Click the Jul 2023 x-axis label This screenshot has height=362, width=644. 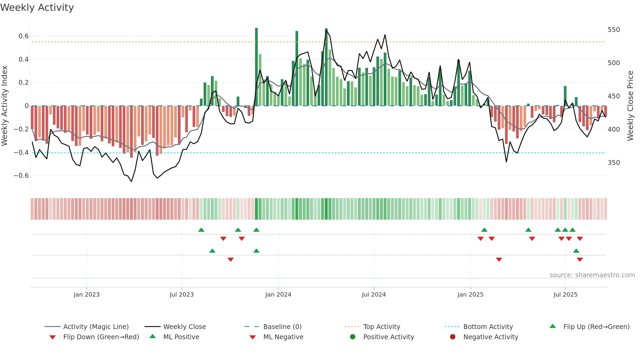click(182, 294)
